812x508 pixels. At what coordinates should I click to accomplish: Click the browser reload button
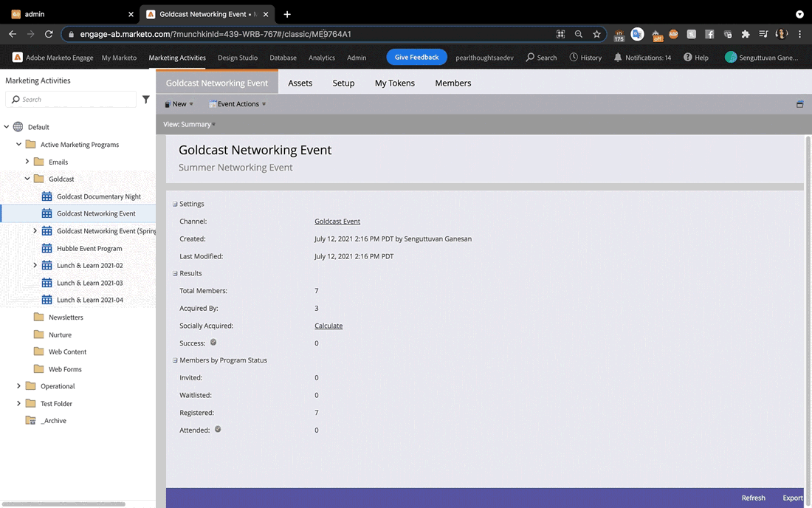pos(49,34)
